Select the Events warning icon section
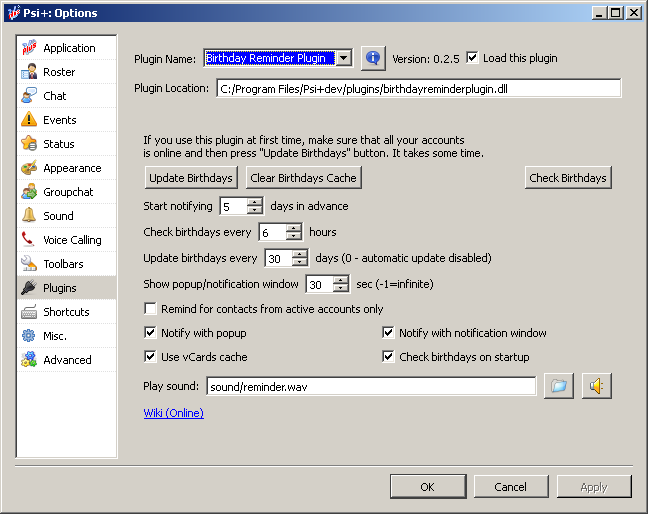 (x=58, y=120)
